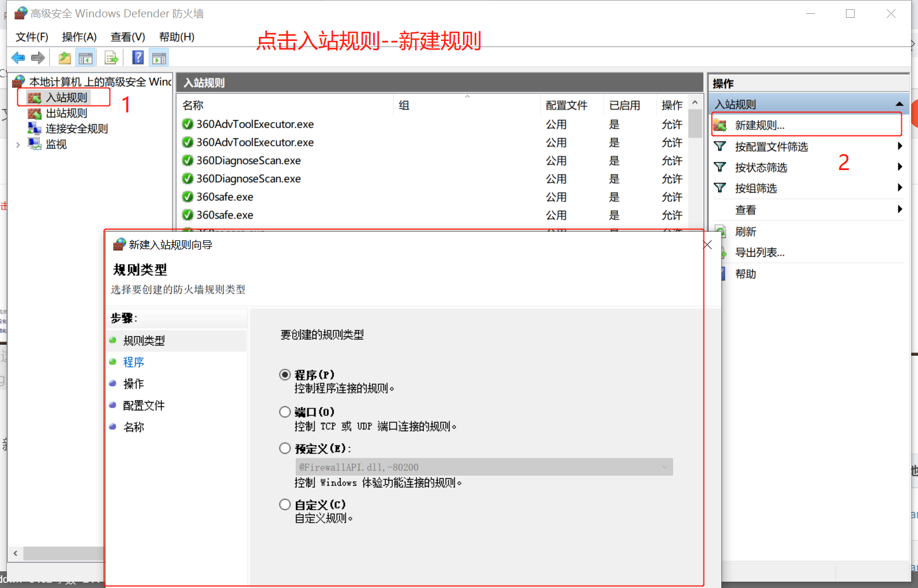Click the blue help question mark icon

(x=138, y=58)
